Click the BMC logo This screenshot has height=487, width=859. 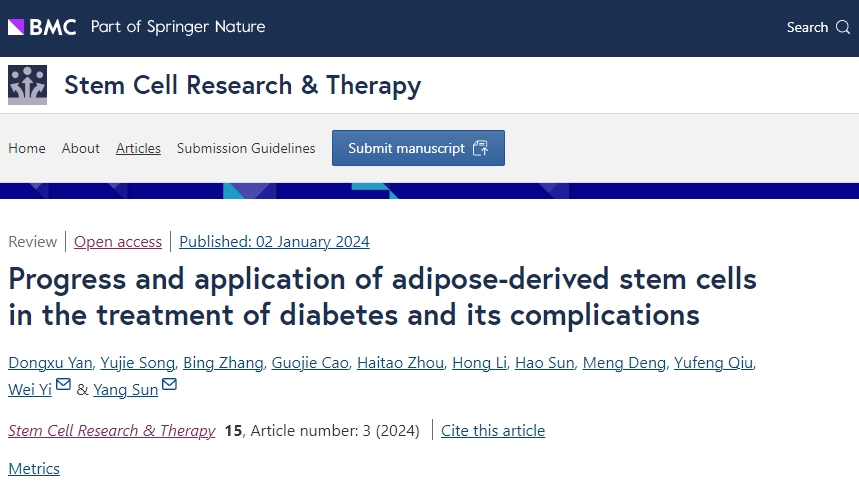[x=42, y=27]
